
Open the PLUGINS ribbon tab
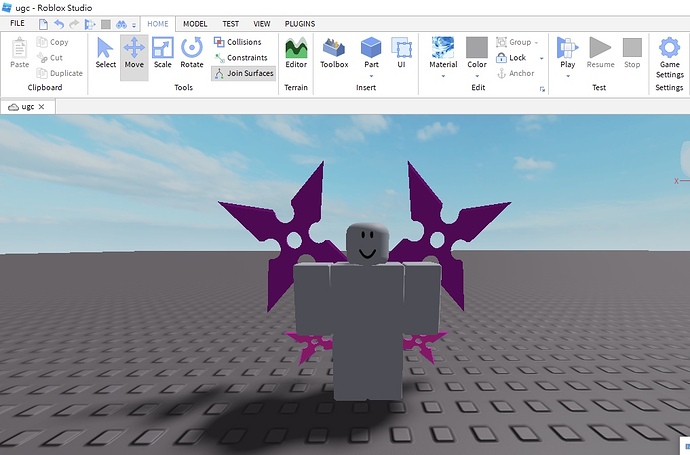[x=300, y=24]
